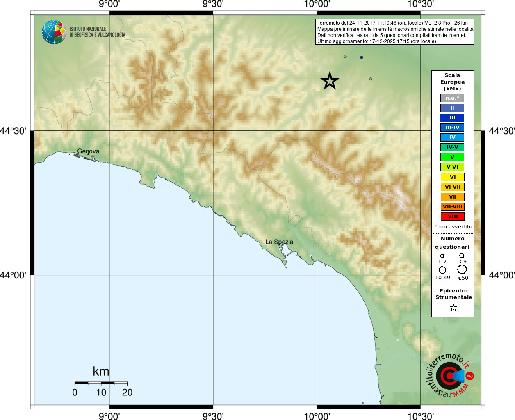Click the light blue IV swatch
515x420 pixels.
452,137
